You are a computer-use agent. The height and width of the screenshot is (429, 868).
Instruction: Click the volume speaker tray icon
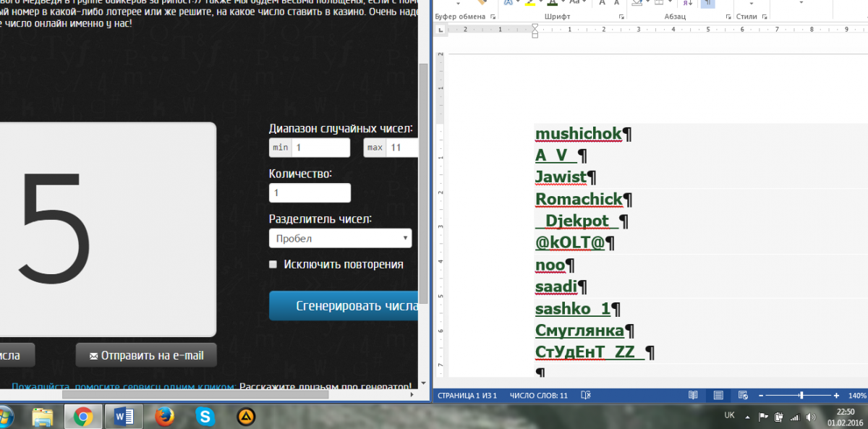point(811,417)
